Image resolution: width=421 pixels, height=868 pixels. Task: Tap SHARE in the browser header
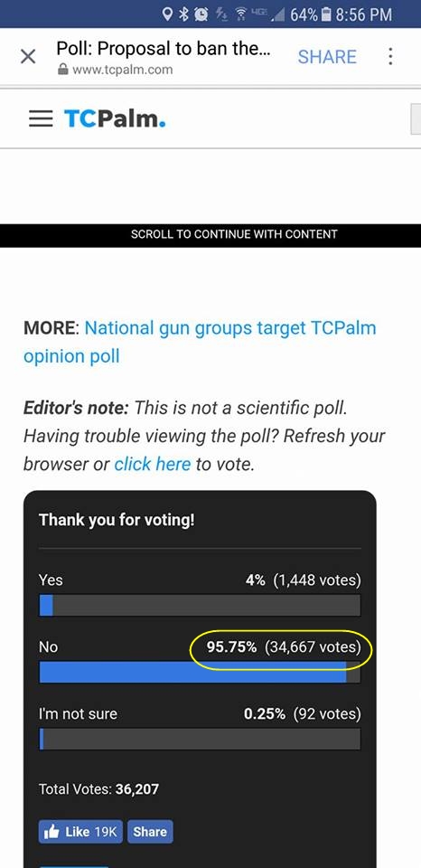pos(327,56)
